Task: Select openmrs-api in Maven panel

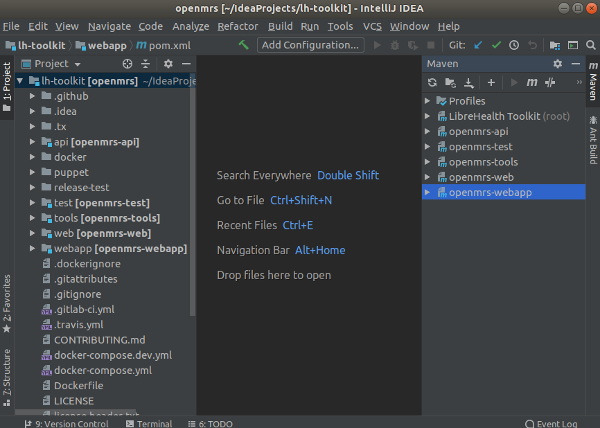Action: click(x=478, y=132)
